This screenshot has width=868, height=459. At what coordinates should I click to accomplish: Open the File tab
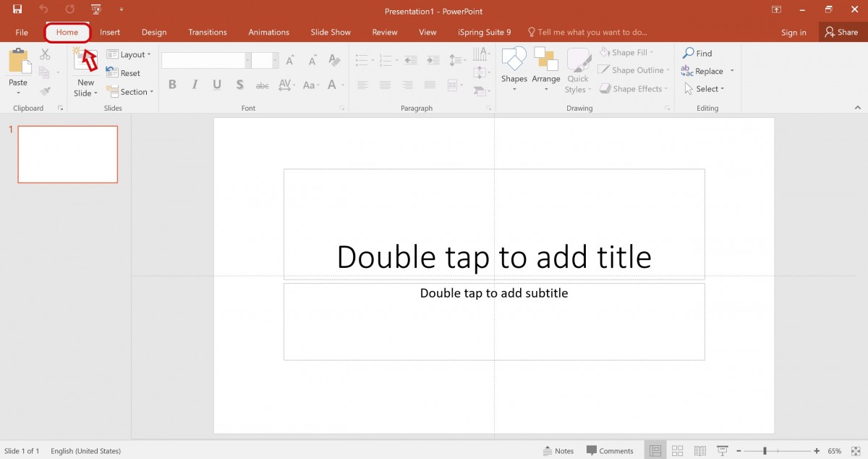(x=22, y=33)
